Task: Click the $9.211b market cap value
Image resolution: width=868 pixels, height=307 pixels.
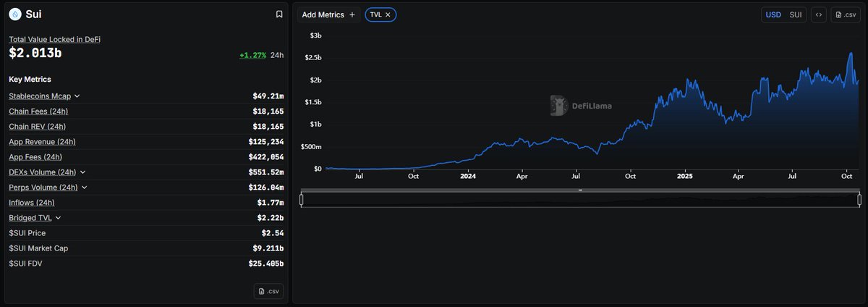Action: 268,248
